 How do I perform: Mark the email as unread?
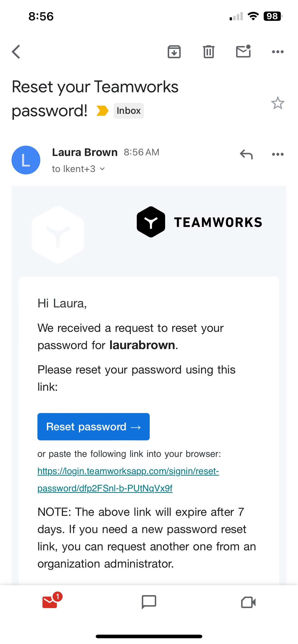pyautogui.click(x=243, y=52)
